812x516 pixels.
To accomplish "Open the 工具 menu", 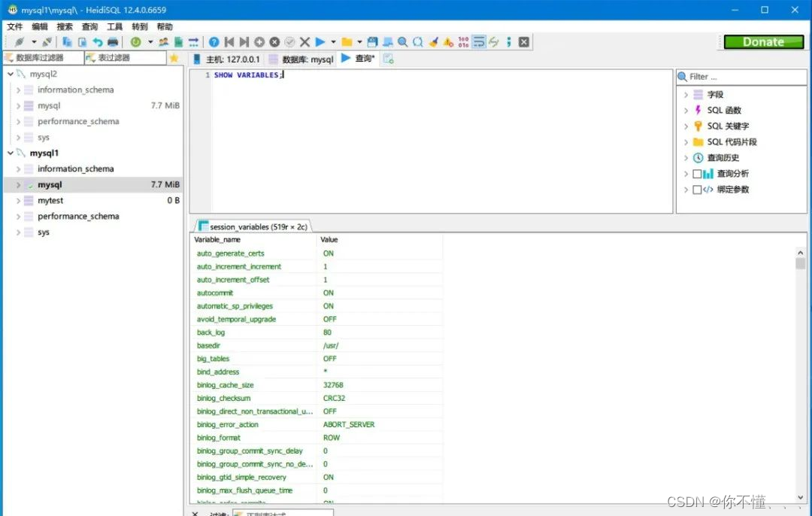I will (x=114, y=26).
